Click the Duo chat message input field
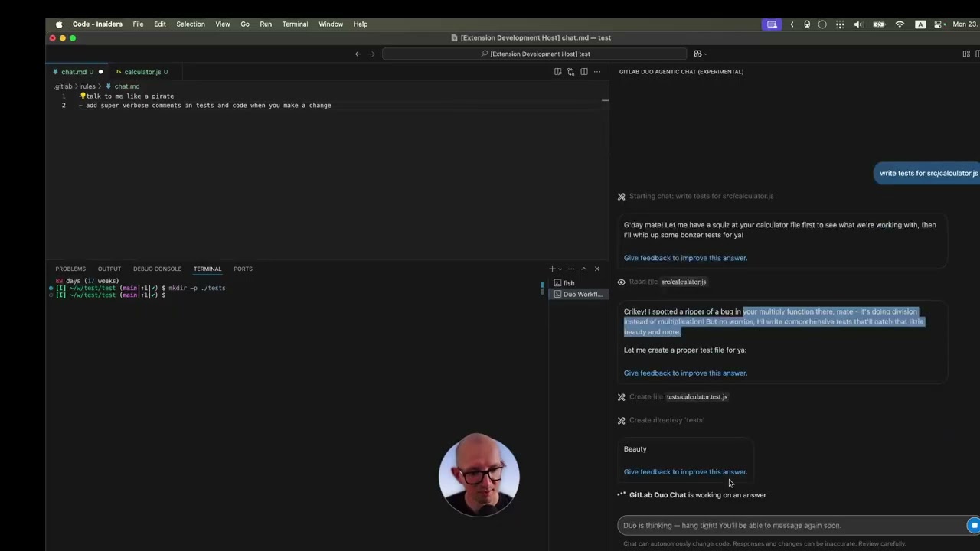 click(789, 525)
